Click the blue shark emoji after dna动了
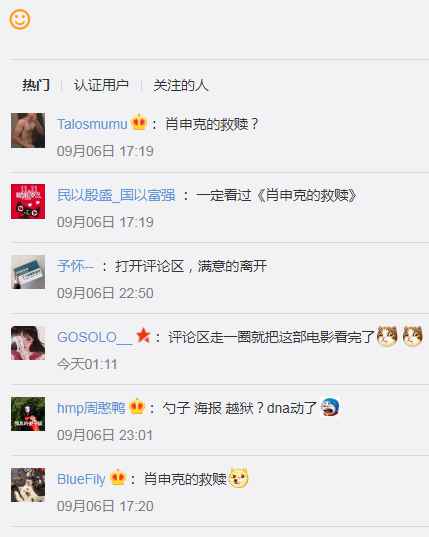The height and width of the screenshot is (537, 429). point(330,407)
